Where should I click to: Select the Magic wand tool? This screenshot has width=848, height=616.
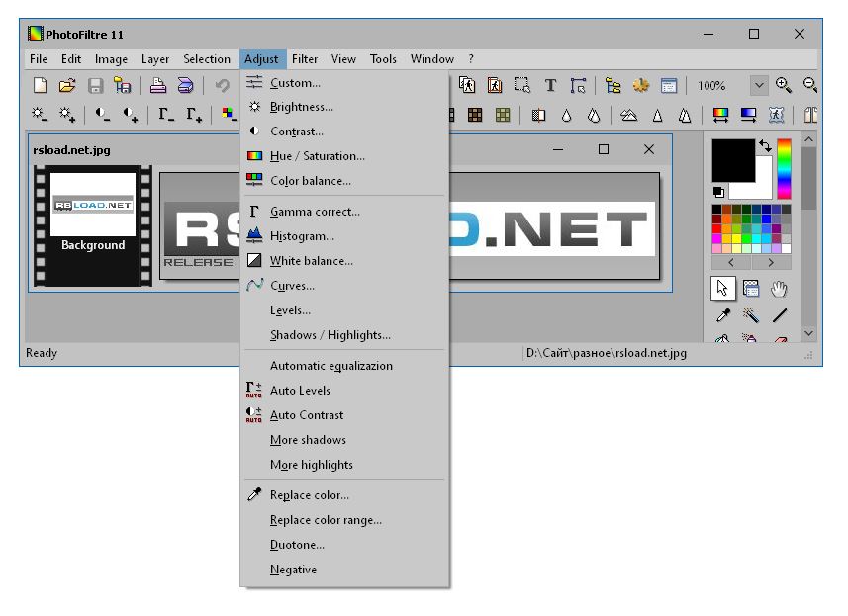pyautogui.click(x=751, y=315)
